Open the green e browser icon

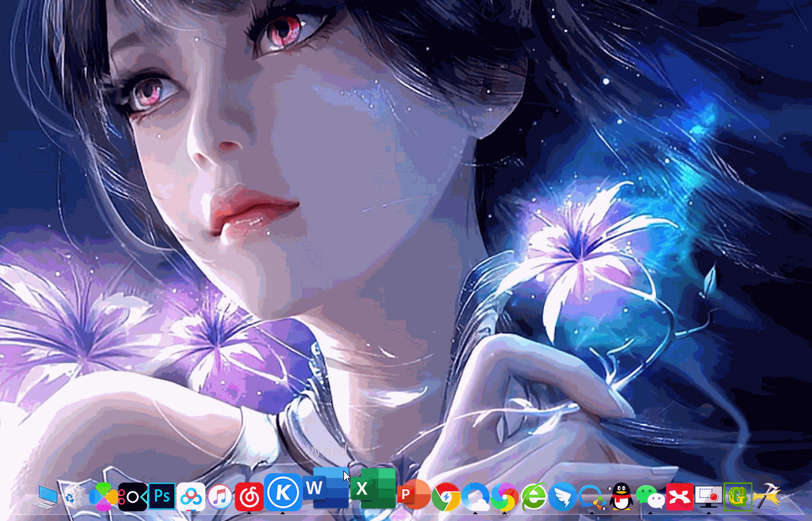tap(534, 497)
